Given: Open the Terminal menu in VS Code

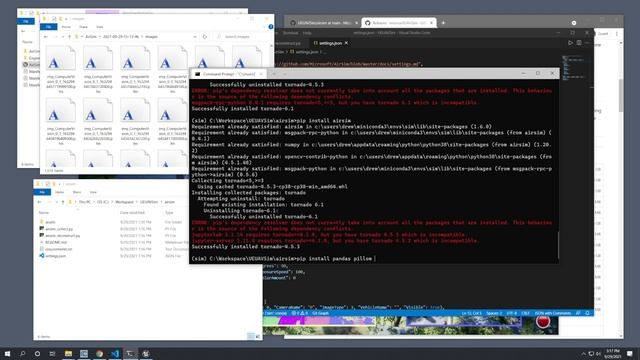Looking at the screenshot, I should coord(291,33).
